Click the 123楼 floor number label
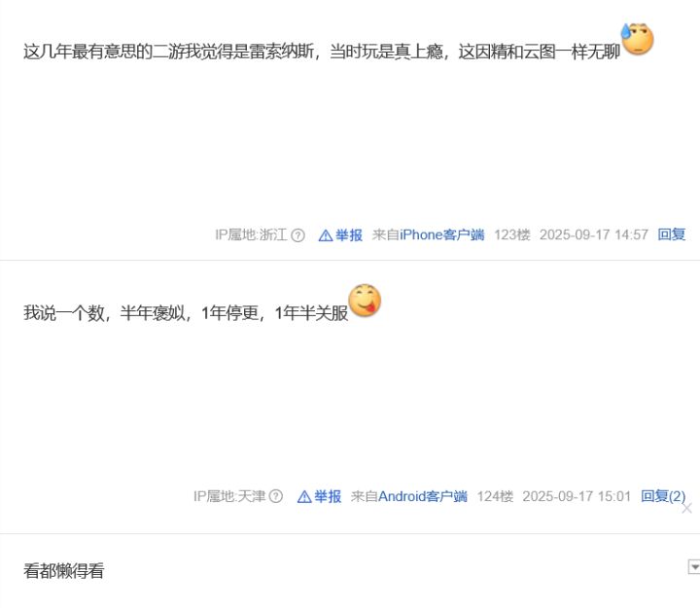The image size is (700, 608). pos(512,235)
